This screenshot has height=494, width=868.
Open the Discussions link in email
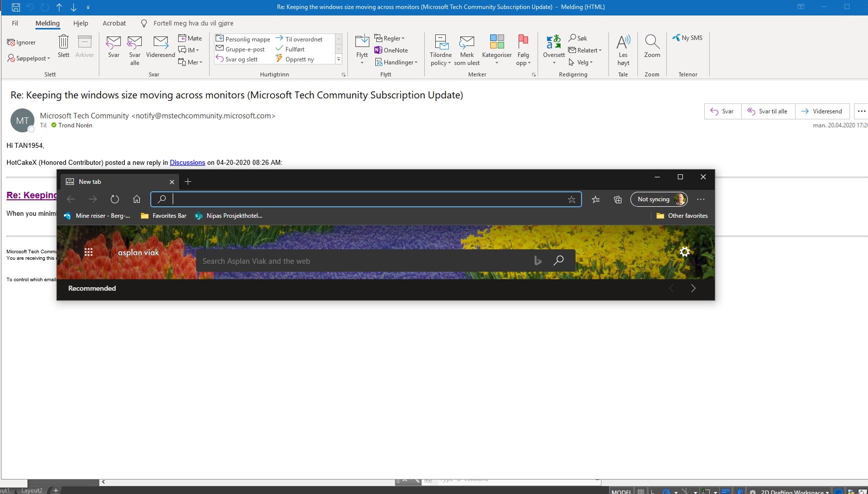pos(187,162)
